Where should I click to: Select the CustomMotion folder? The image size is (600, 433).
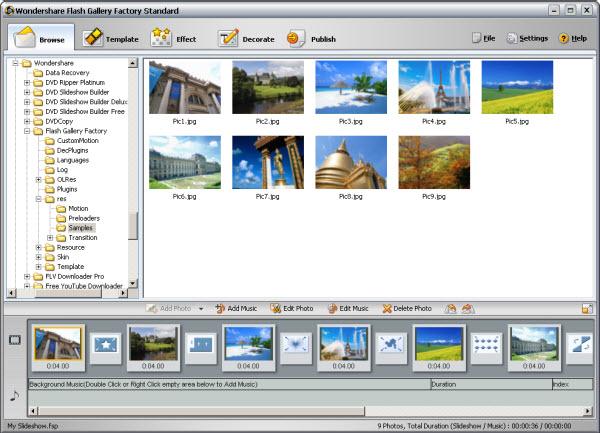(72, 141)
